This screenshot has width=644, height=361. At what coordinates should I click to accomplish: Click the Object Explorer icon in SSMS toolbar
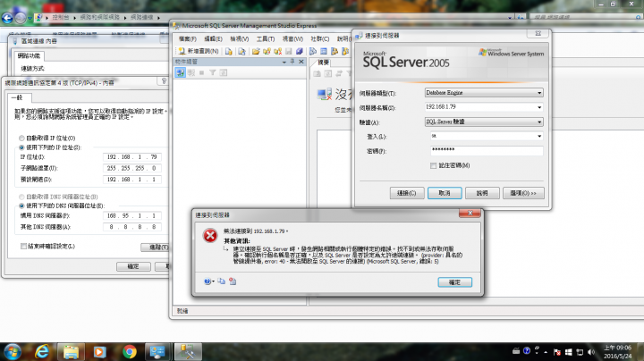[335, 51]
